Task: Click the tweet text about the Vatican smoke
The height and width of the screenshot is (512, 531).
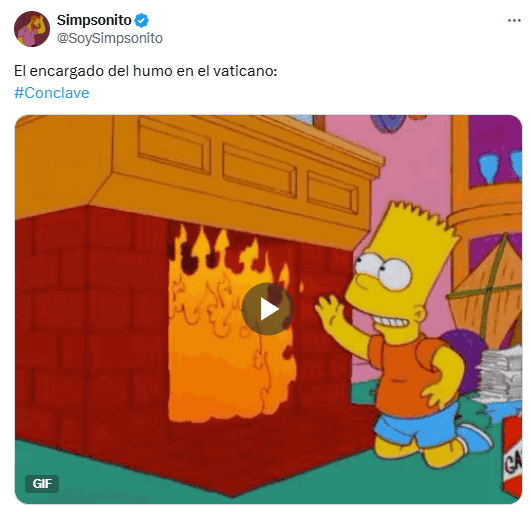Action: 146,71
